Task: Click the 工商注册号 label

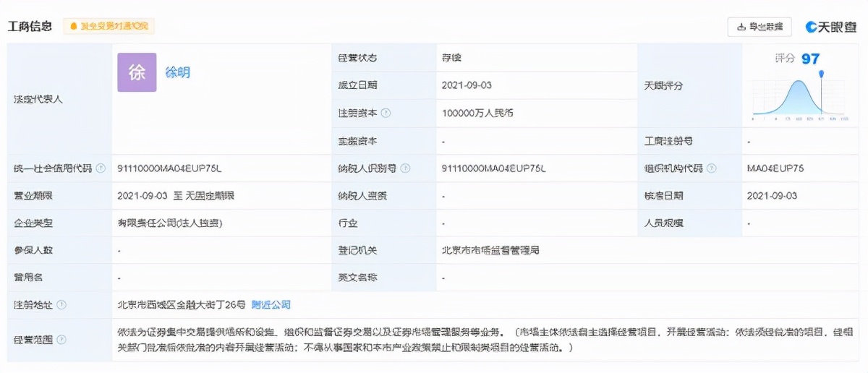Action: [x=668, y=141]
